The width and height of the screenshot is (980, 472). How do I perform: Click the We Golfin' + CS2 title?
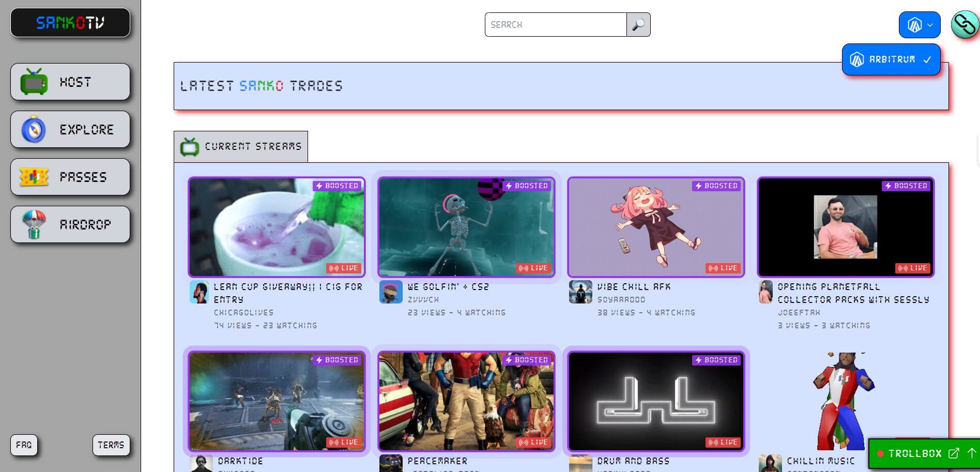click(x=448, y=287)
